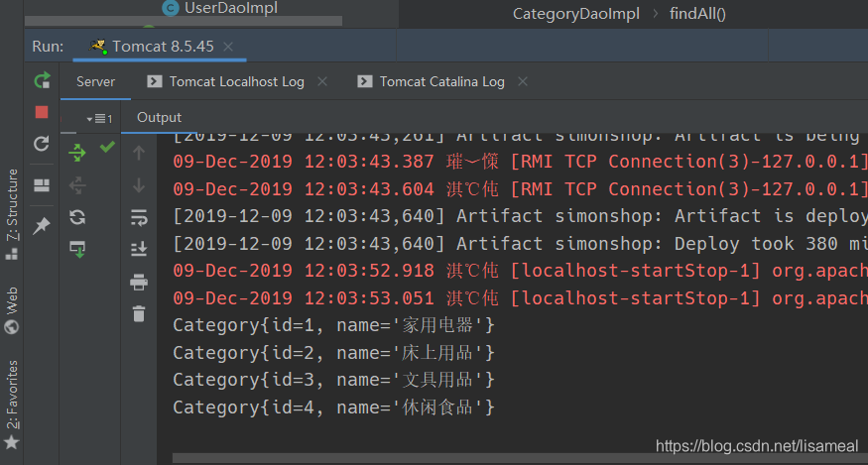Enable scroll to end of output

[139, 249]
